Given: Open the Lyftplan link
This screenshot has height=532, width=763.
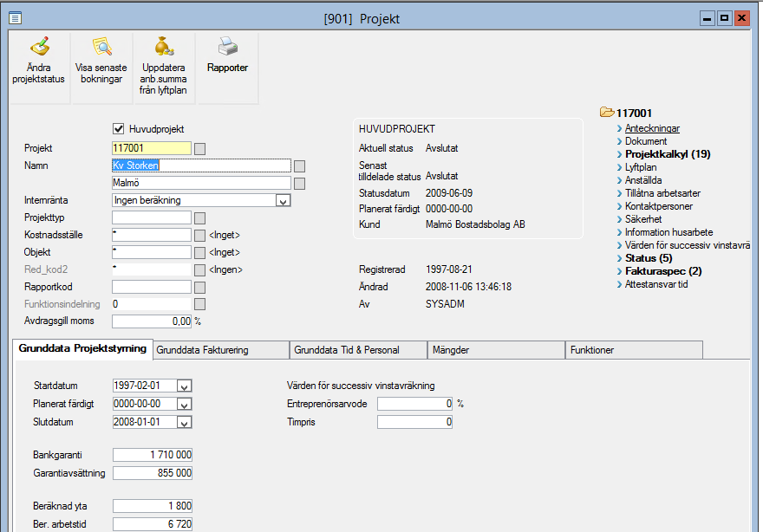Looking at the screenshot, I should (641, 167).
